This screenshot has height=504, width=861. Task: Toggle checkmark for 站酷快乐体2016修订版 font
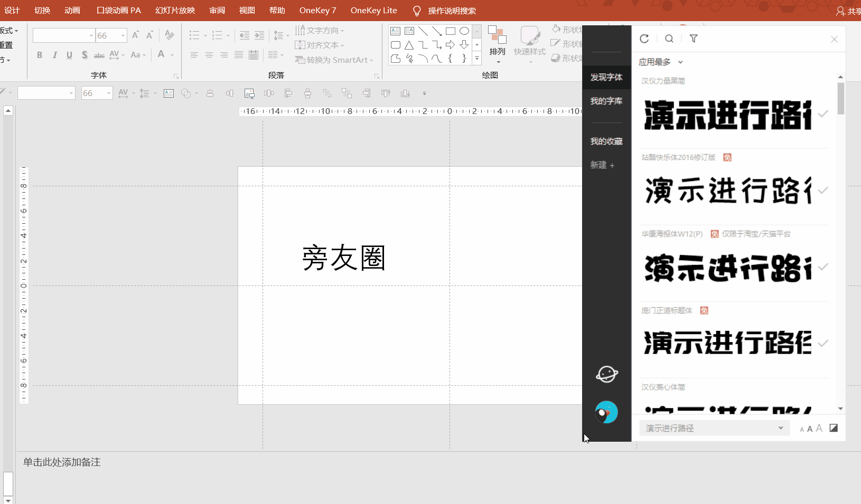[822, 191]
